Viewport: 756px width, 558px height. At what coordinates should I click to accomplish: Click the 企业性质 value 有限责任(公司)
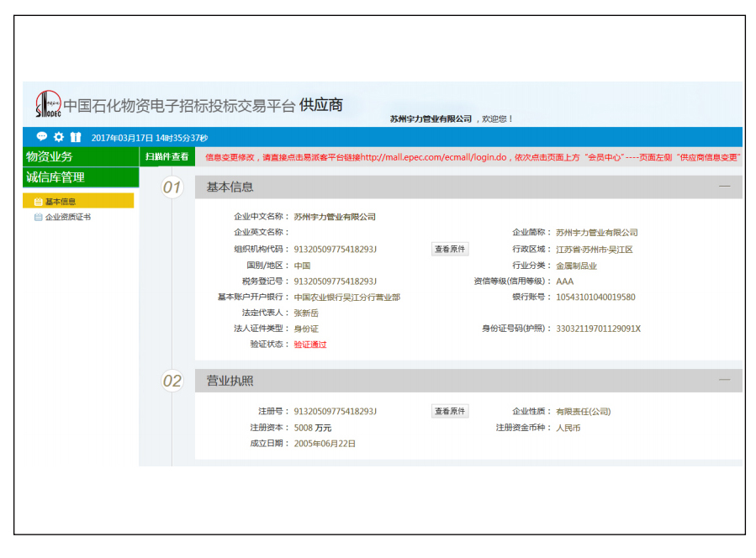(584, 411)
